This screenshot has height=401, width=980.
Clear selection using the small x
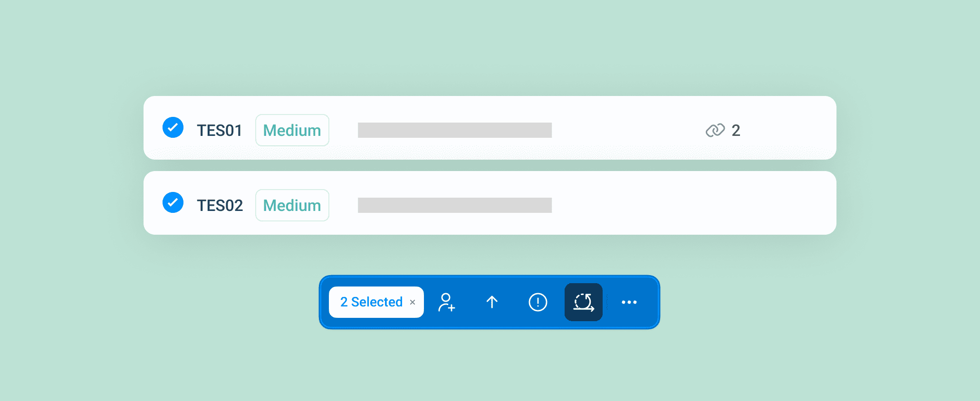(x=413, y=302)
